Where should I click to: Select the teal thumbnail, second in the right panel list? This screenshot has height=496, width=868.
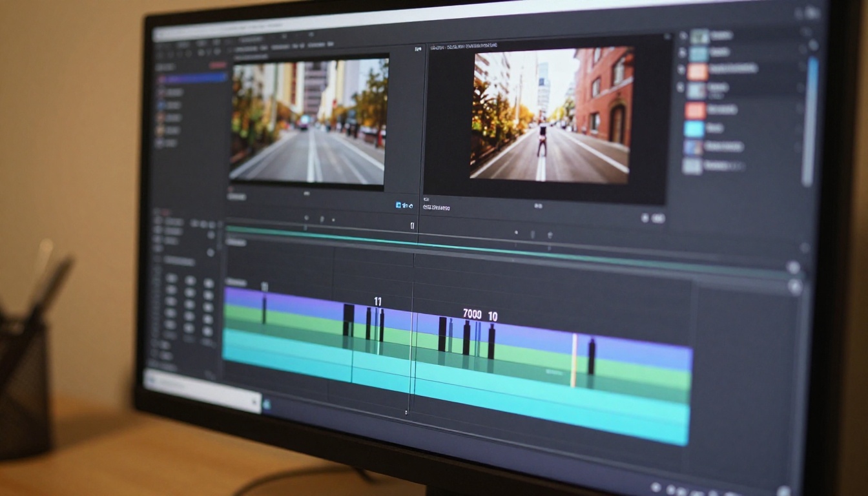point(700,52)
